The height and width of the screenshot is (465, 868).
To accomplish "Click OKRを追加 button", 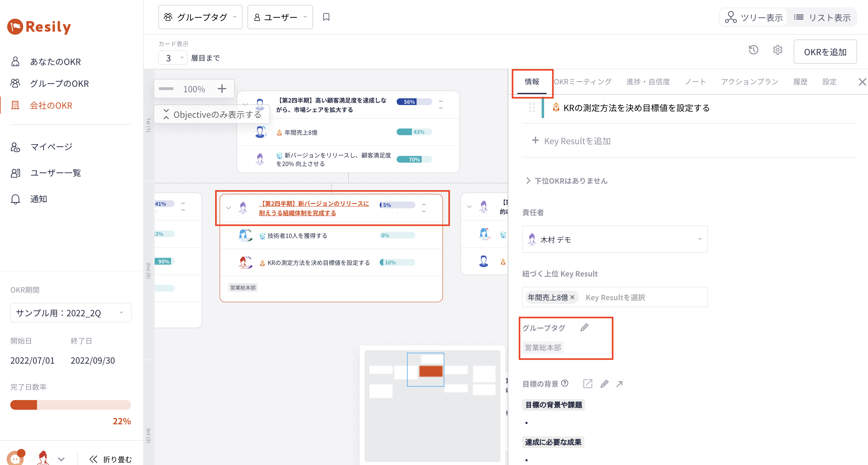I will pos(825,52).
